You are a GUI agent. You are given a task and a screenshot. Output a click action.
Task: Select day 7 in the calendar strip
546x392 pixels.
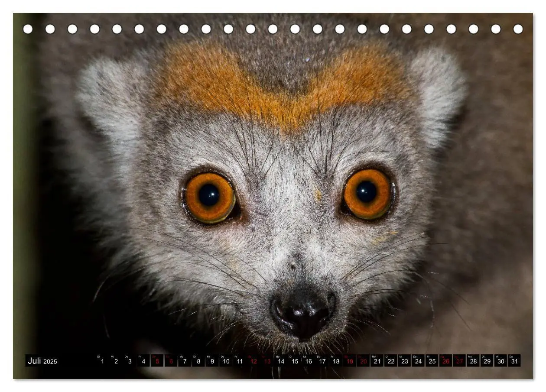[x=185, y=361]
